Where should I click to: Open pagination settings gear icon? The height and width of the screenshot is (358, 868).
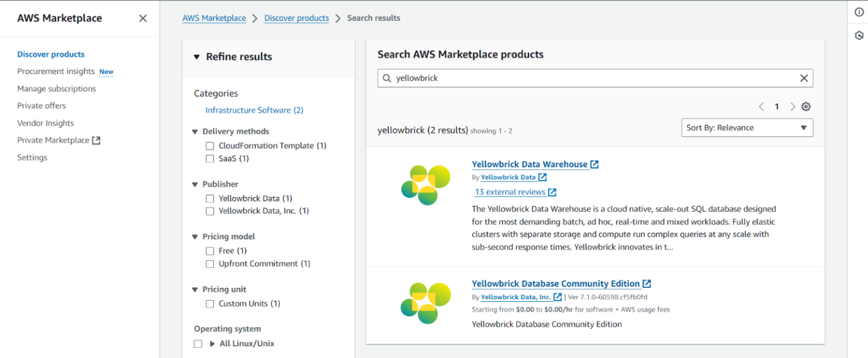point(806,107)
